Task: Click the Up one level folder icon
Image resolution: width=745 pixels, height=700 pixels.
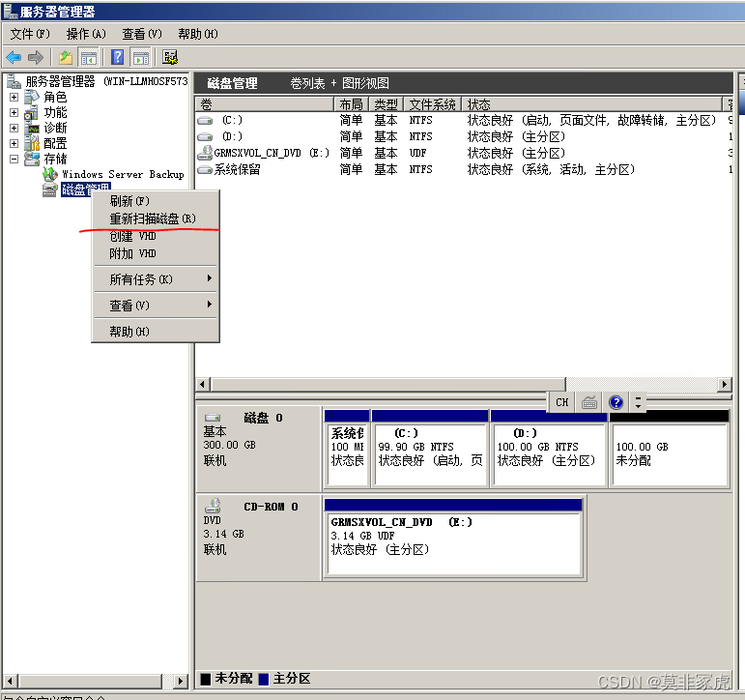Action: (66, 58)
